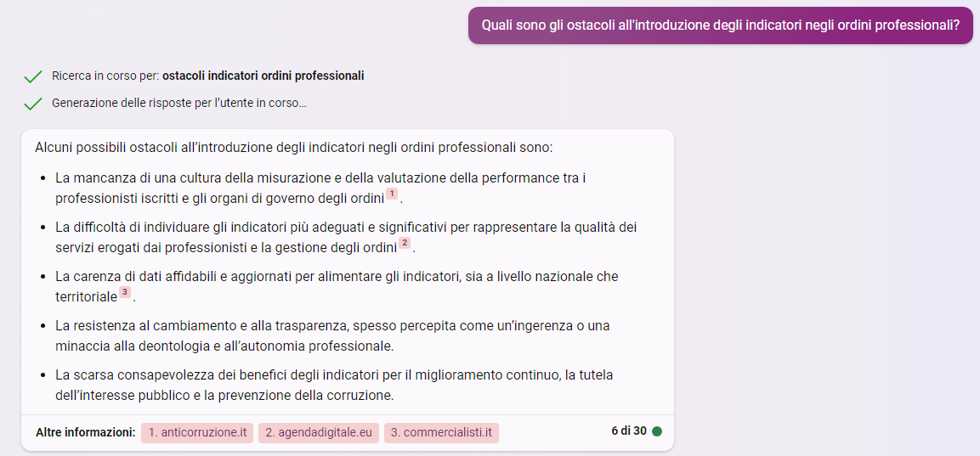Open citation superscript 1
The width and height of the screenshot is (980, 456).
pos(392,194)
